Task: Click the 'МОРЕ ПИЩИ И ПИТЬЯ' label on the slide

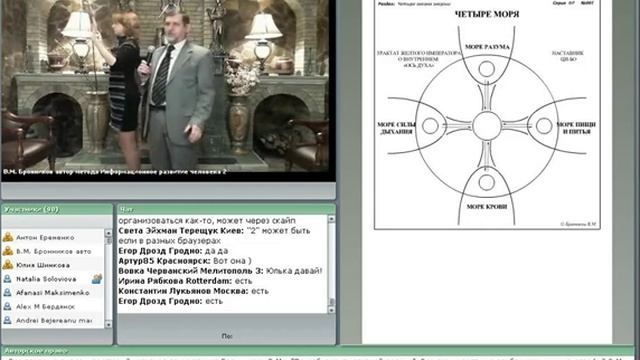Action: coord(576,128)
